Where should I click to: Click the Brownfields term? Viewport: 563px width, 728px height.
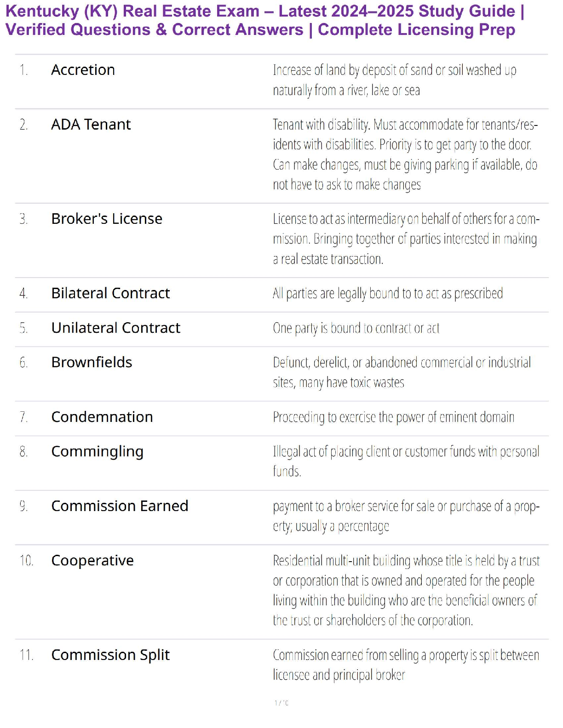[x=92, y=362]
